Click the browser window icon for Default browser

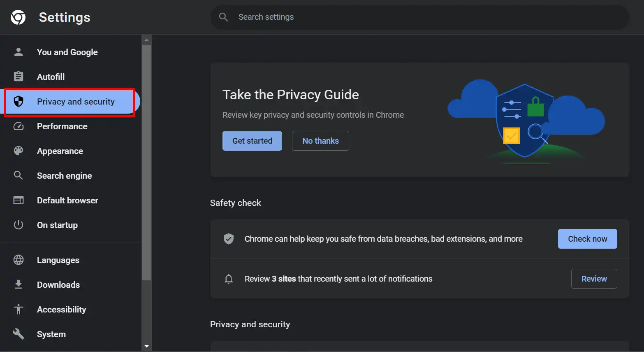tap(19, 200)
